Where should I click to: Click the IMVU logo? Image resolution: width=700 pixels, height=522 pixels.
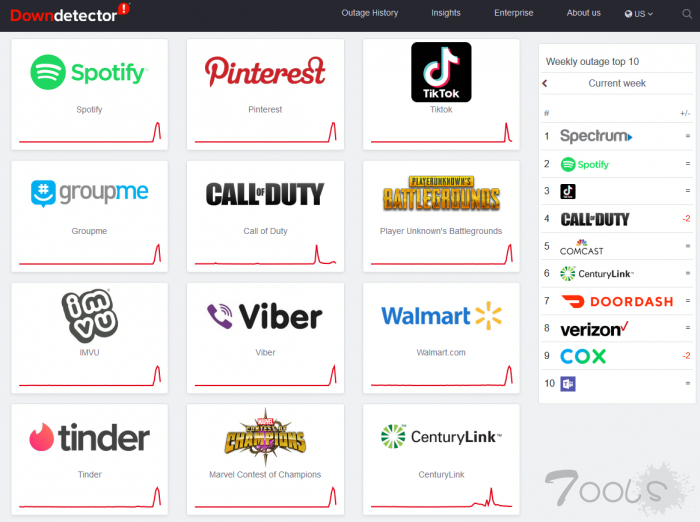(89, 316)
